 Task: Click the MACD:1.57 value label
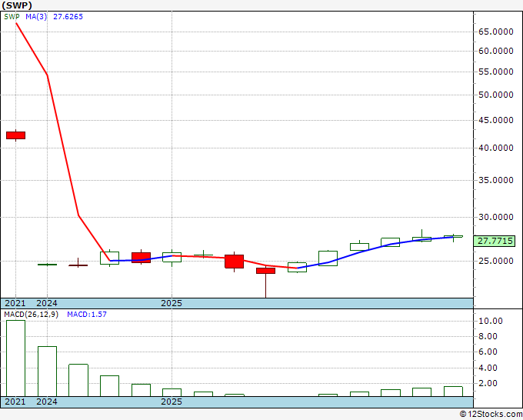point(87,315)
